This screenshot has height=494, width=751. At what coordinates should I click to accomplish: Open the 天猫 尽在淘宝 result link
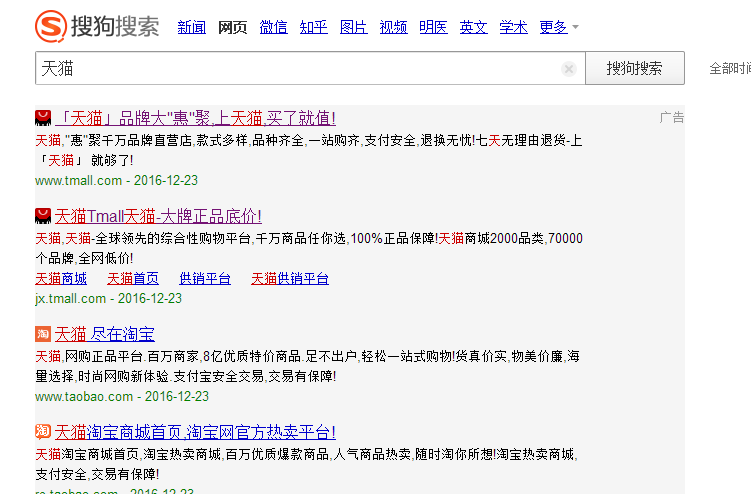click(x=104, y=334)
